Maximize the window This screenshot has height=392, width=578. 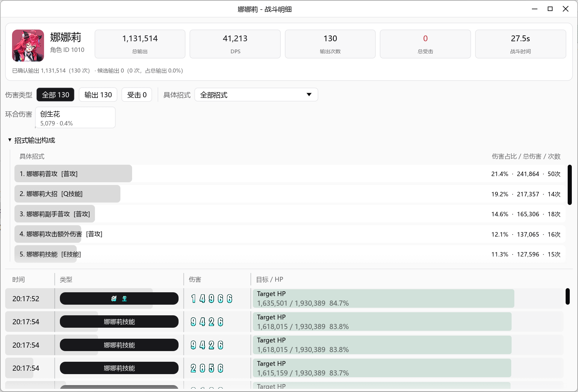(x=550, y=9)
